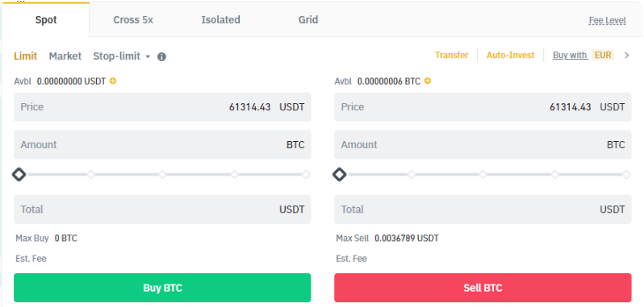The width and height of the screenshot is (644, 307).
Task: Click the sell slider diamond handle at zero
Action: tap(339, 175)
